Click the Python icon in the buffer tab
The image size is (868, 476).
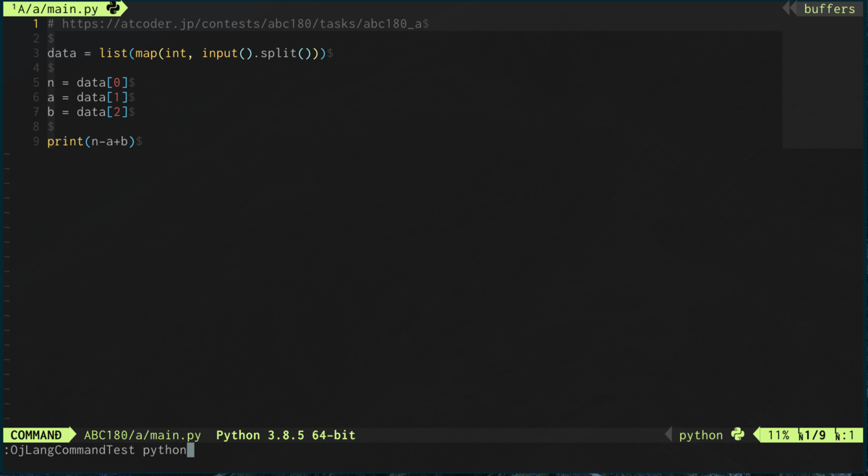click(x=113, y=9)
